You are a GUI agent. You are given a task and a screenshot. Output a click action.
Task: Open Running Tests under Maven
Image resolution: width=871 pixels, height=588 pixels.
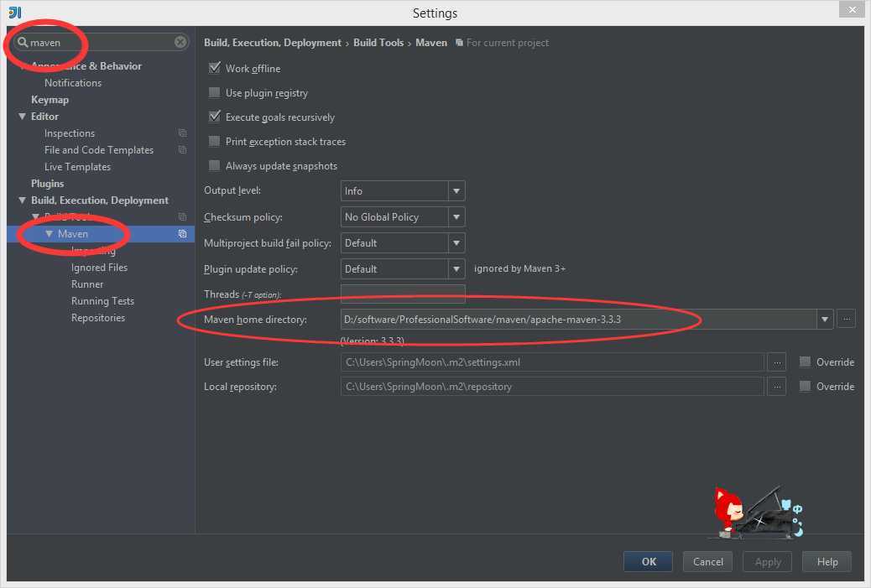pyautogui.click(x=102, y=301)
